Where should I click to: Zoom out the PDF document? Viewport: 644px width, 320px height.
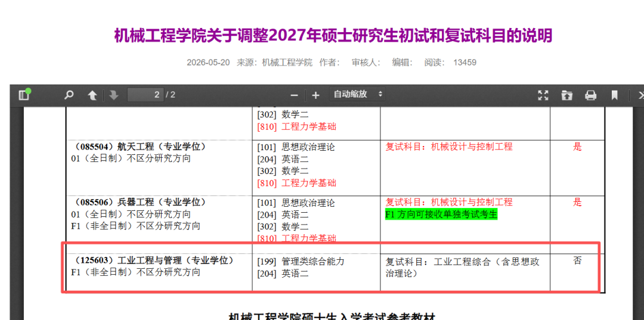coord(294,95)
